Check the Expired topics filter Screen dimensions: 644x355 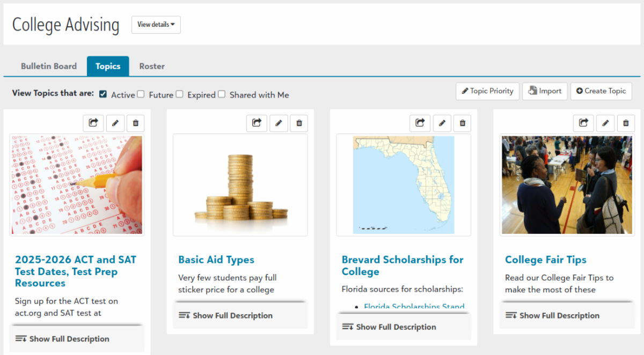click(x=179, y=94)
